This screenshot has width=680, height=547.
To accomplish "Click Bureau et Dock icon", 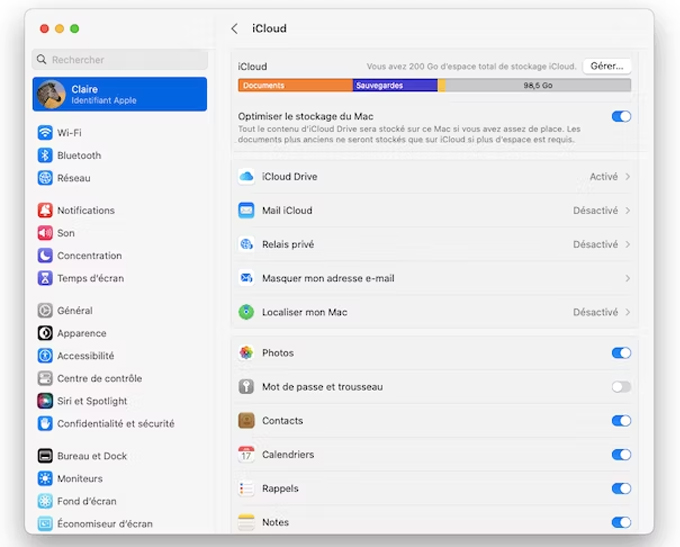I will tap(45, 456).
